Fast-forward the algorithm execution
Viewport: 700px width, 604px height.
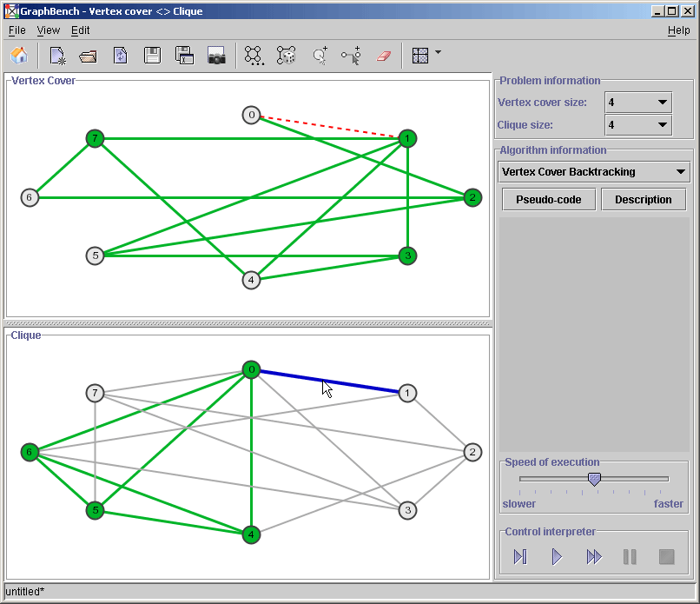pos(594,557)
